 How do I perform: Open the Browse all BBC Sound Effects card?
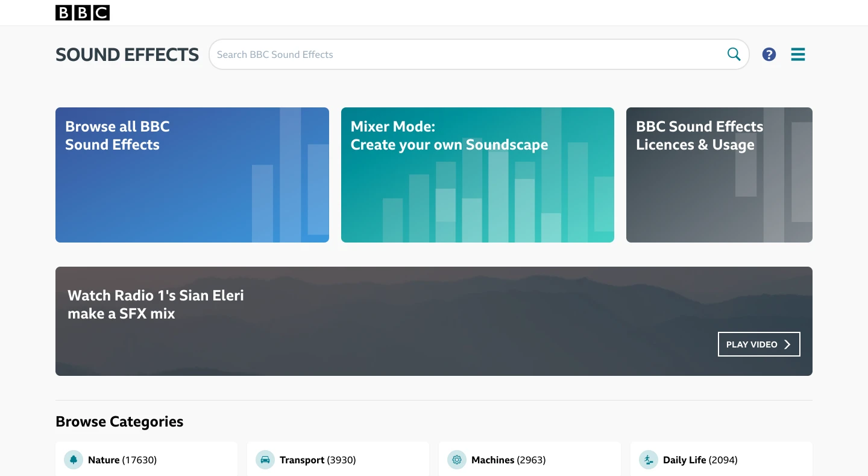tap(192, 175)
